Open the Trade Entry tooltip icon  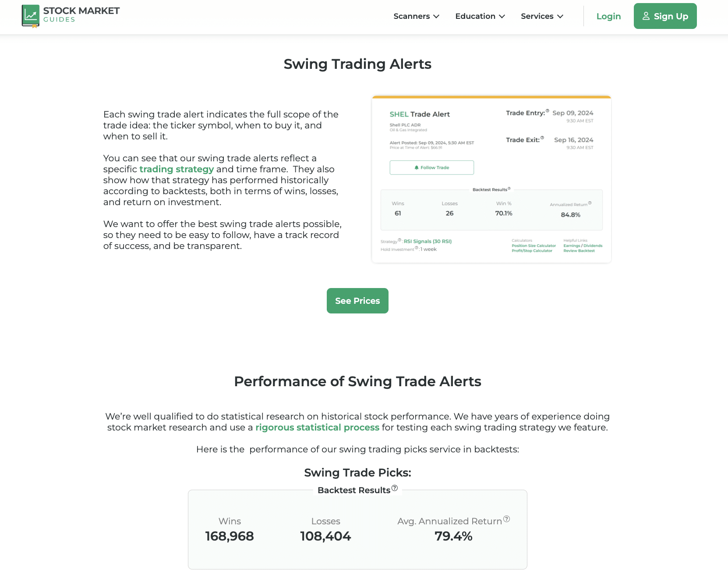point(547,111)
